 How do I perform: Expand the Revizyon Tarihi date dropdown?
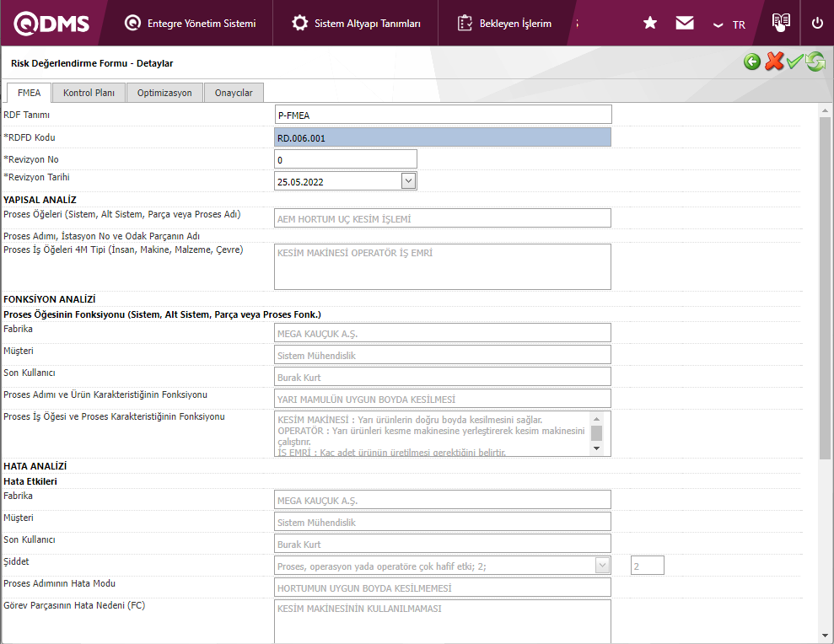tap(408, 180)
